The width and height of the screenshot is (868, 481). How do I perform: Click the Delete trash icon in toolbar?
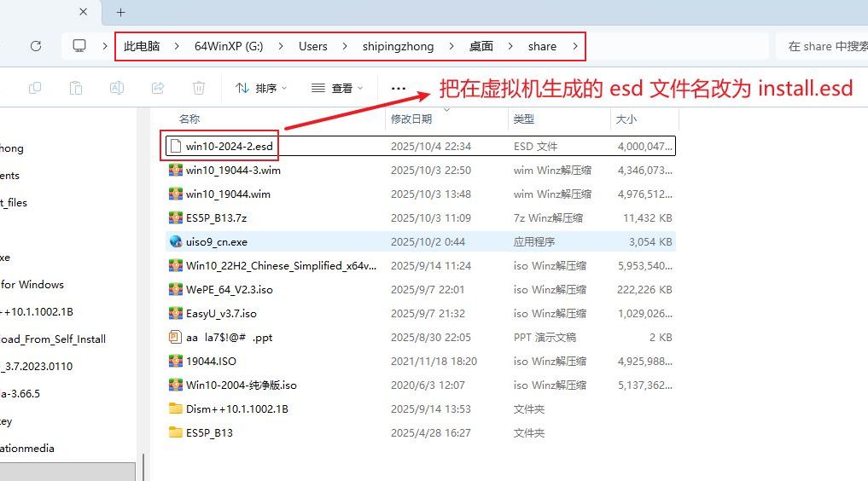tap(199, 88)
